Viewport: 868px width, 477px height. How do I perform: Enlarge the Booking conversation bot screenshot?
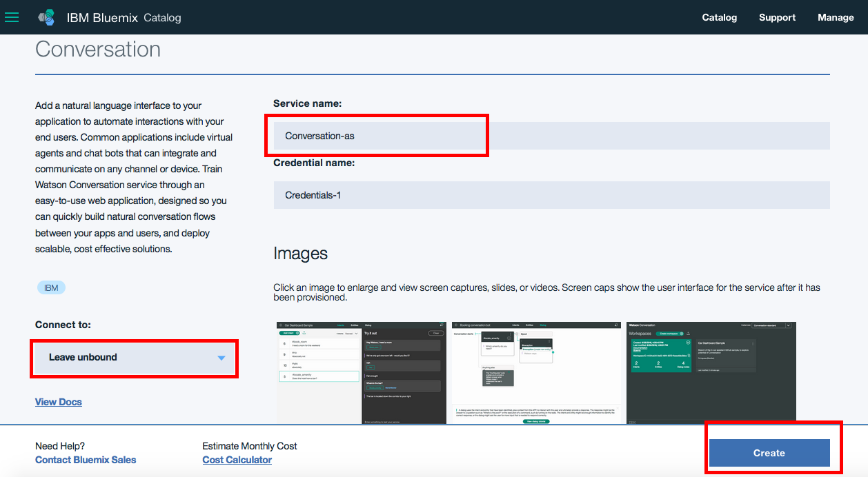(536, 372)
